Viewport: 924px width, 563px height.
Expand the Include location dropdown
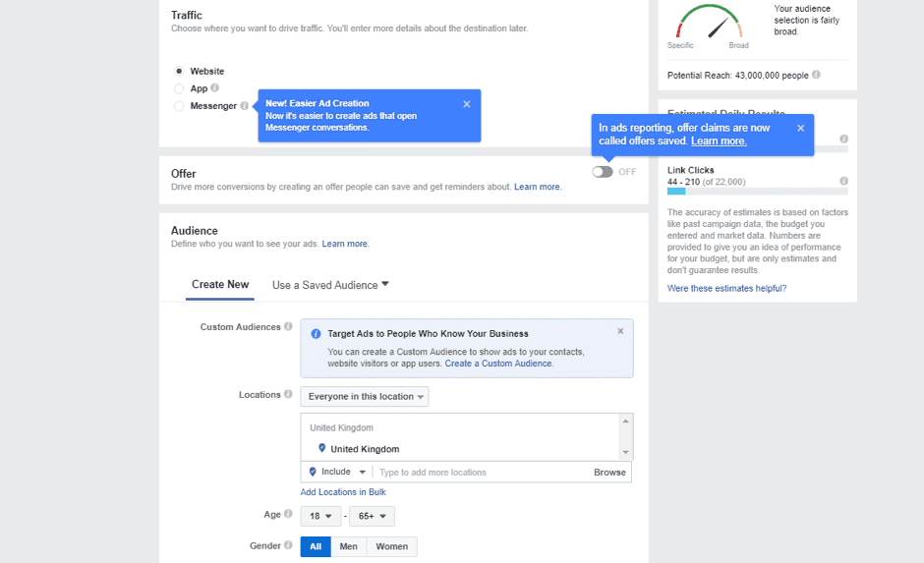point(337,473)
